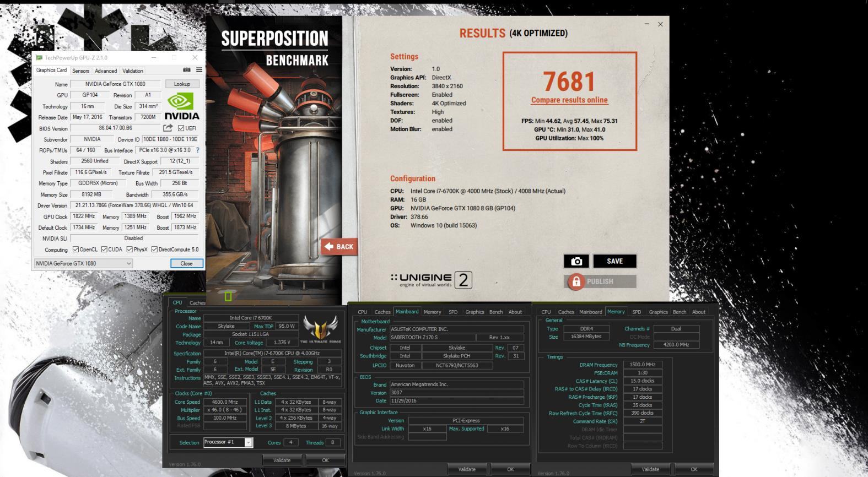
Task: Switch to the Advanced tab in GPU-Z
Action: pos(106,71)
